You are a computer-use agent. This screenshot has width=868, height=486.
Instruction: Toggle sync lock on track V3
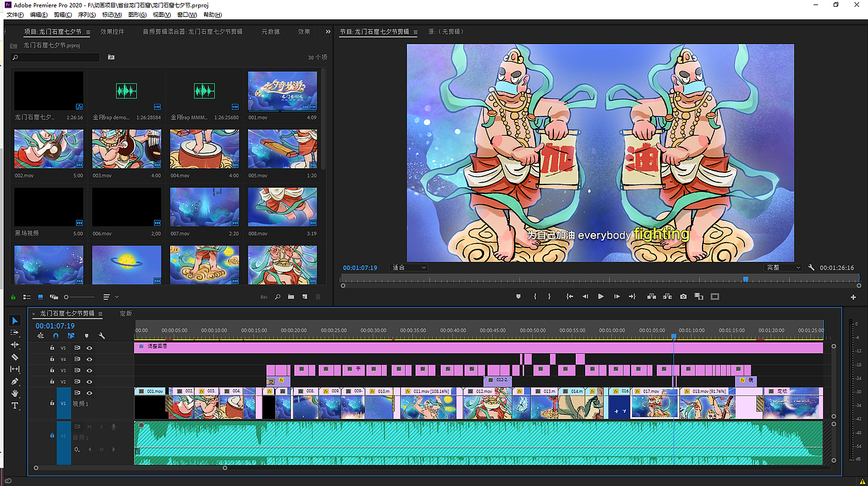pyautogui.click(x=77, y=371)
